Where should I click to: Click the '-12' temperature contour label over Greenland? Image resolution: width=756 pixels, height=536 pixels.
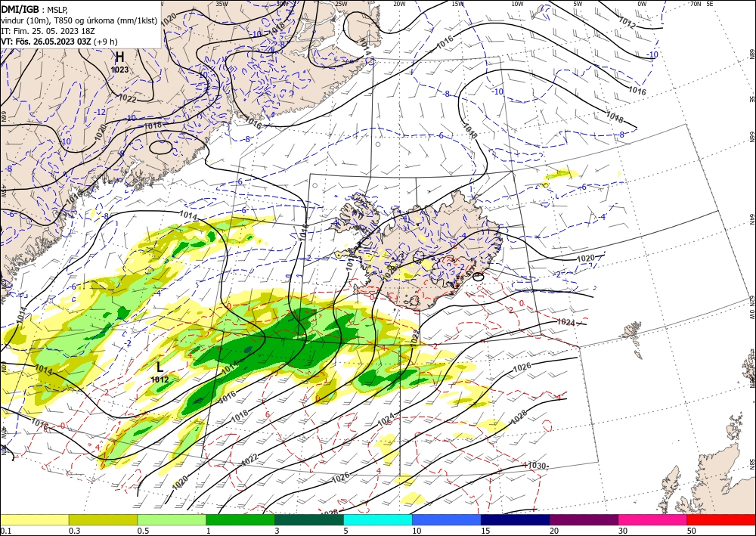pyautogui.click(x=101, y=112)
